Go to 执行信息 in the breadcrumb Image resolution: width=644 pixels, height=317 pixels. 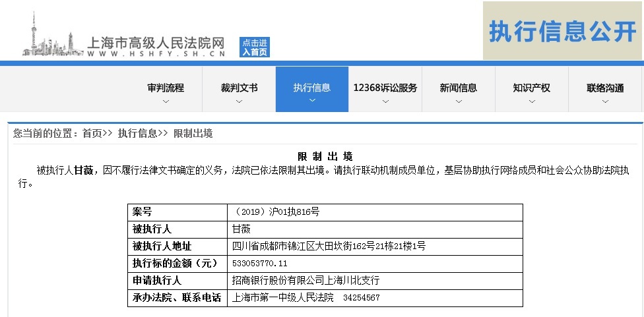click(138, 133)
